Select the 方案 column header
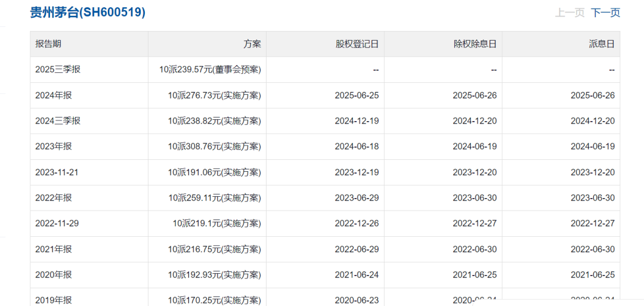Screen dimensions: 644x306 [252, 44]
